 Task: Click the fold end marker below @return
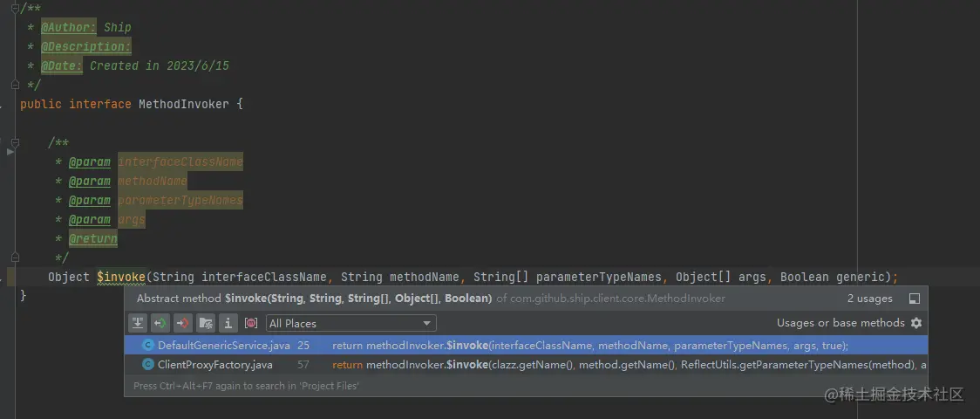pyautogui.click(x=16, y=258)
